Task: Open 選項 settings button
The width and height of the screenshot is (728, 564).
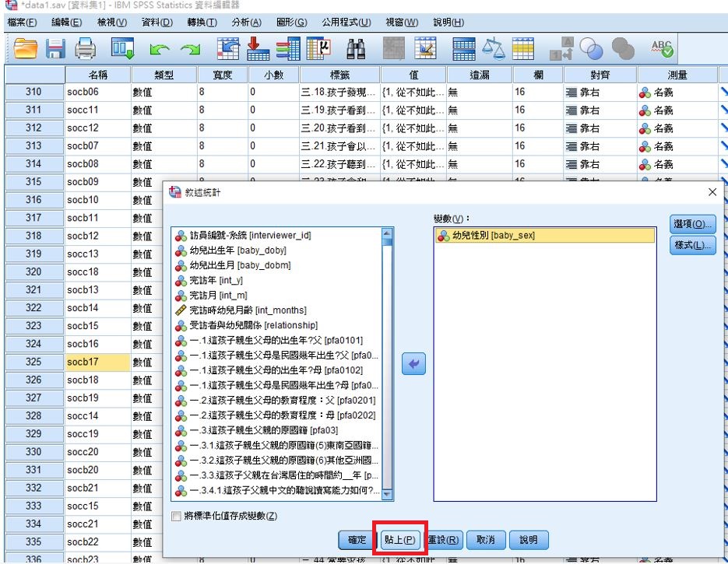Action: (692, 224)
